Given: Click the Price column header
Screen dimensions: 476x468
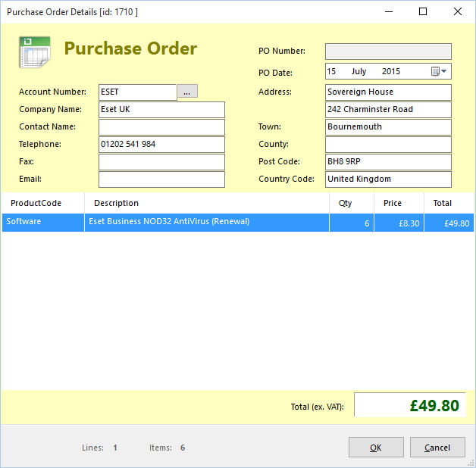Looking at the screenshot, I should coord(399,203).
